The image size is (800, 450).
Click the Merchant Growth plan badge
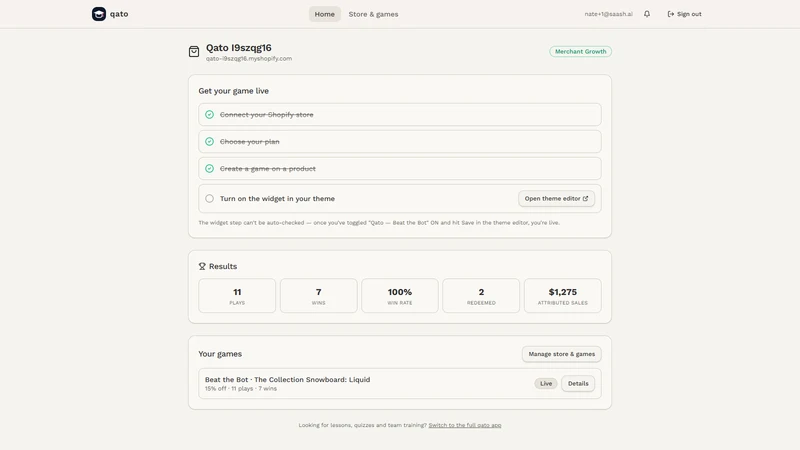click(x=581, y=52)
